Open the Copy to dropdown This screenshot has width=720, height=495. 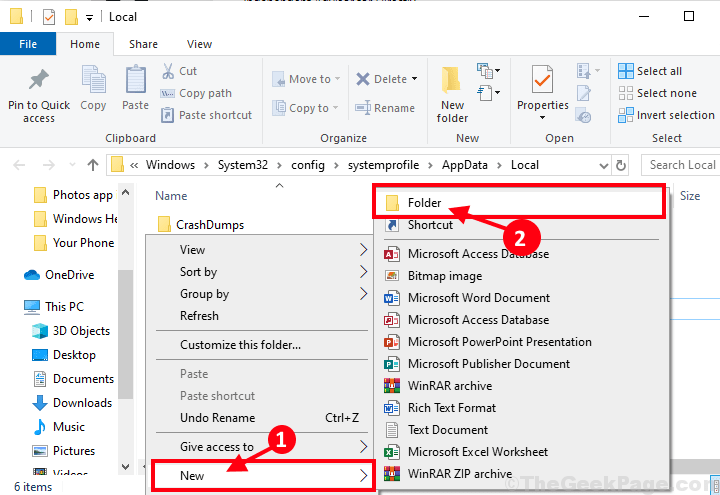[x=305, y=108]
